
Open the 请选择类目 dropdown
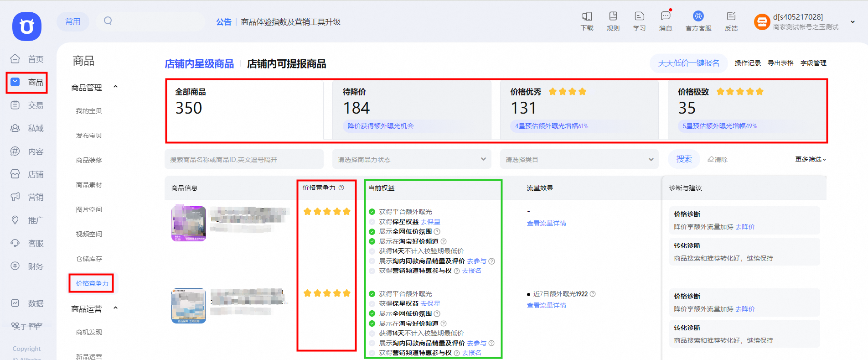coord(579,159)
